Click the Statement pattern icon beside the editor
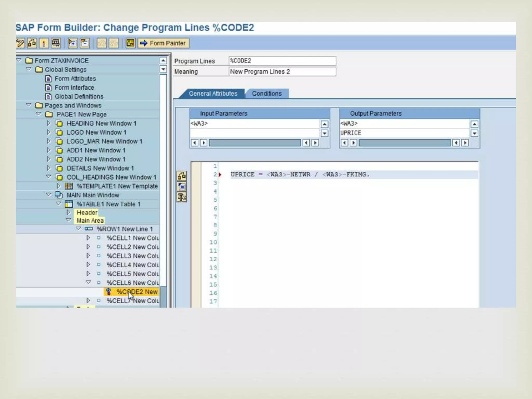Screen dimensions: 532x399 pos(182,187)
